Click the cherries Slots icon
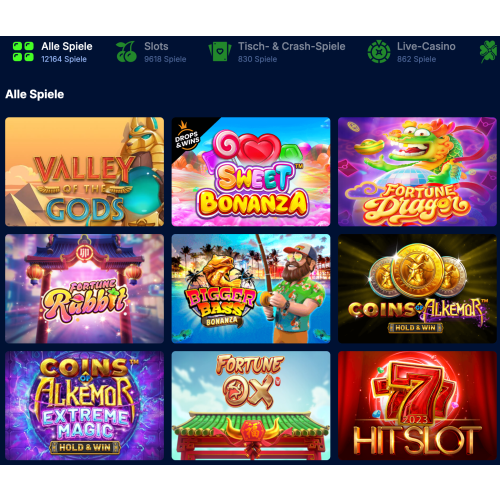The width and height of the screenshot is (500, 500). 126,52
